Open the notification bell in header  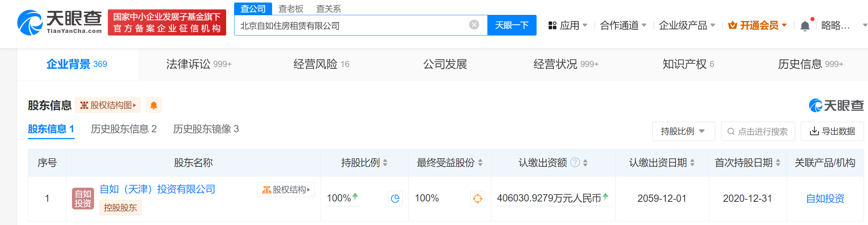[805, 26]
